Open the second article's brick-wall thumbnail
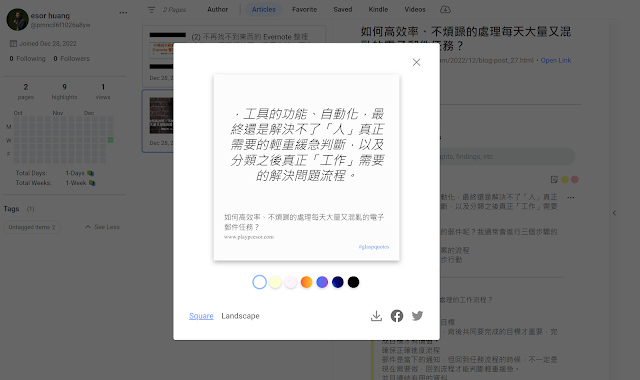Viewport: 640px width, 380px height. click(161, 116)
